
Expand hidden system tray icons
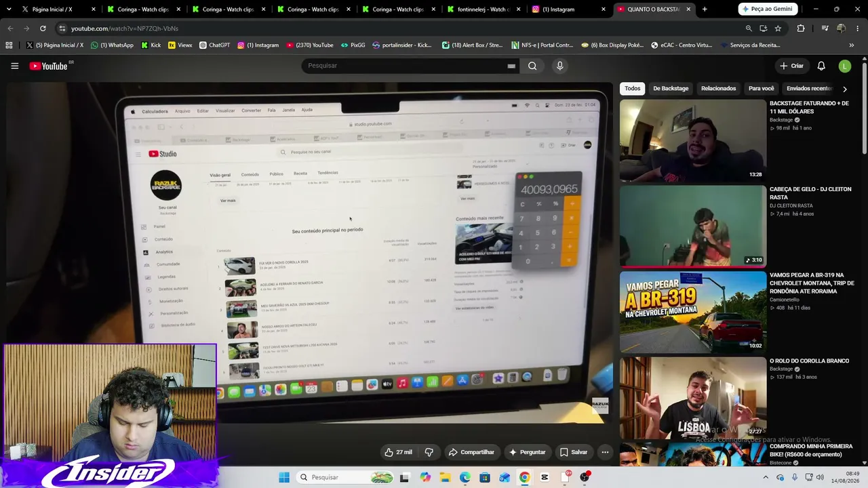(x=766, y=477)
